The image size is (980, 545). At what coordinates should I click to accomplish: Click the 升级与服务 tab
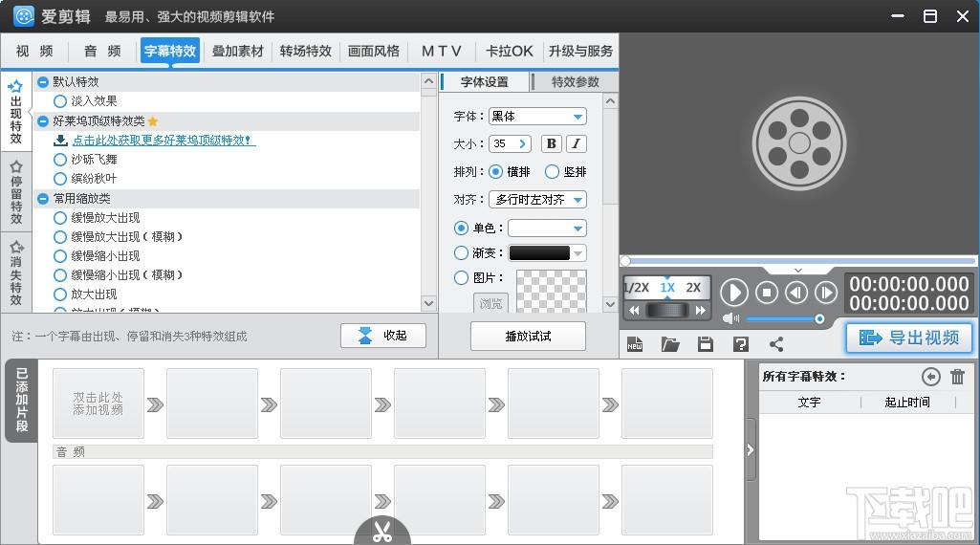tap(580, 52)
